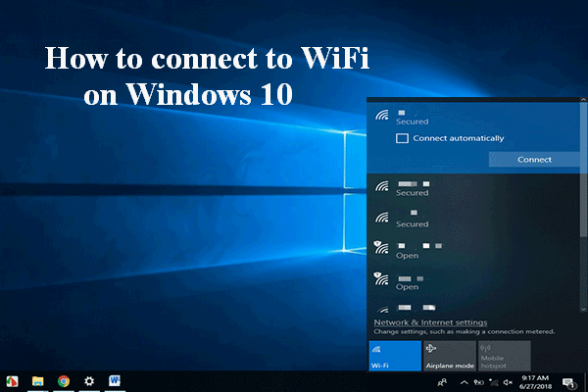Click the network list scrollbar up arrow
This screenshot has height=392, width=588.
(x=583, y=100)
